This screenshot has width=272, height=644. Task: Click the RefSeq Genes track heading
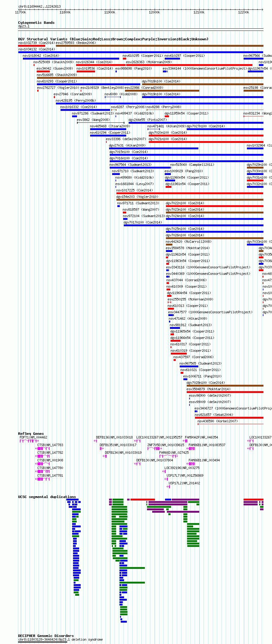(31, 434)
